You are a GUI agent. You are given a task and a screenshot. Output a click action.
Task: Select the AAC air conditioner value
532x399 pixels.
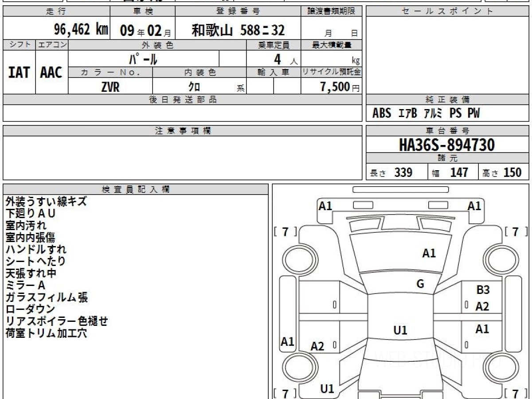(x=51, y=73)
